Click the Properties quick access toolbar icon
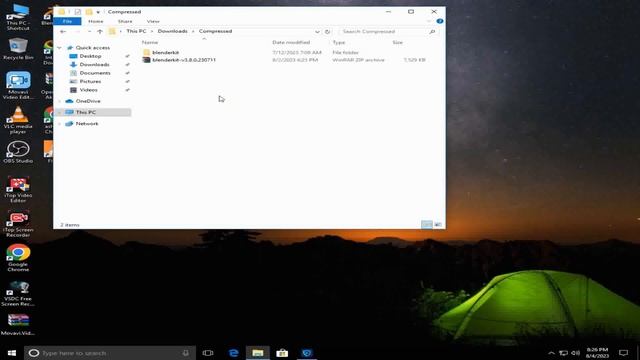Screen dimensions: 640x360 78,12
